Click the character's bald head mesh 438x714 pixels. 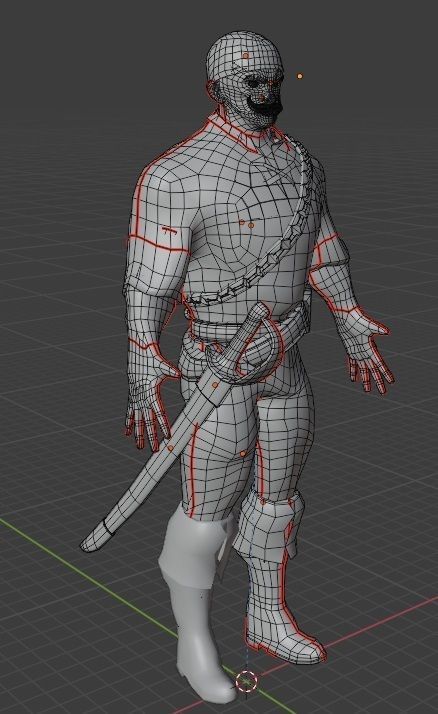coord(243,57)
